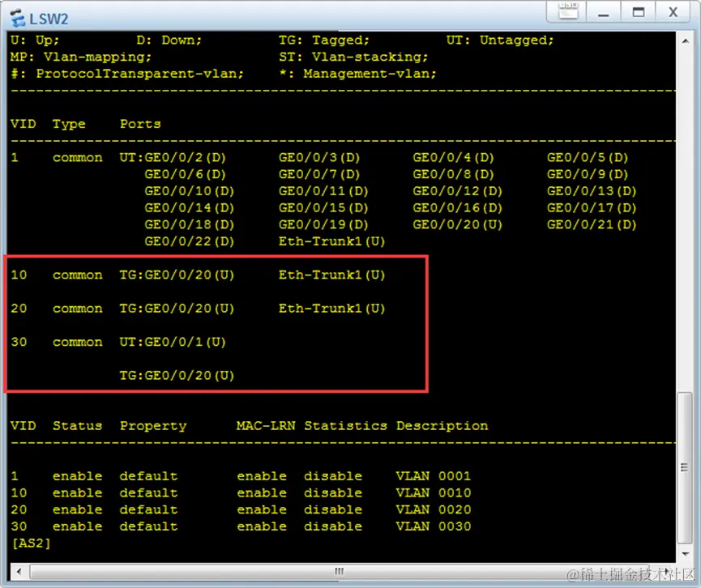Click port GE0/0/13(D) in VLAN 1
The width and height of the screenshot is (701, 588).
(x=592, y=191)
